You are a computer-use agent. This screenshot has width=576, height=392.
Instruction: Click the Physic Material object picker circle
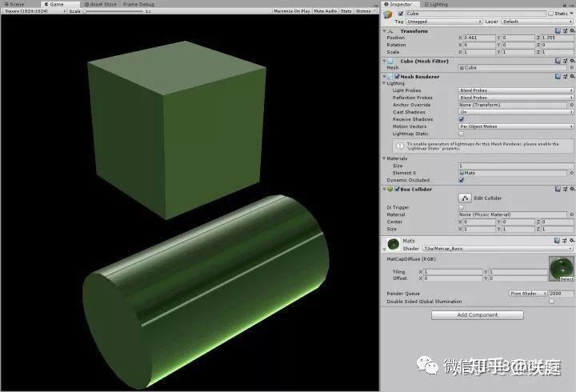(571, 214)
